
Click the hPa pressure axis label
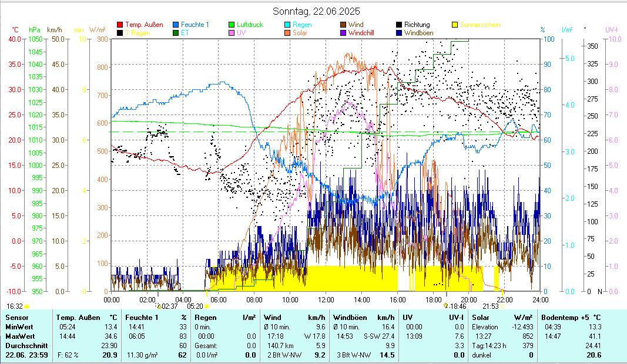pyautogui.click(x=35, y=29)
